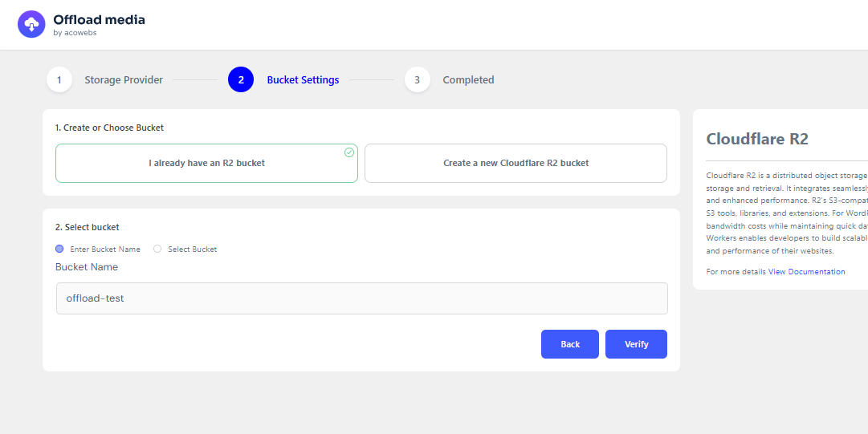This screenshot has width=868, height=434.
Task: Click the "by acowebs" subtitle text
Action: pyautogui.click(x=75, y=34)
